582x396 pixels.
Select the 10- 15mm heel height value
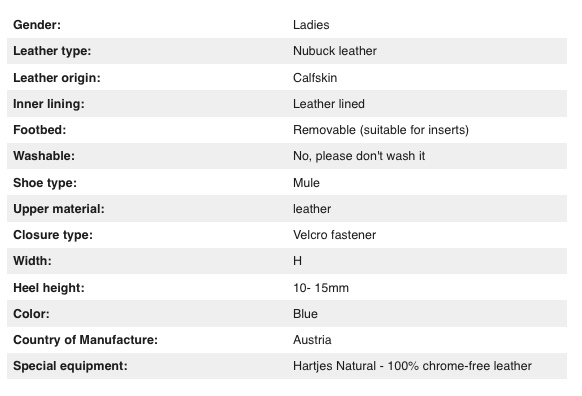(321, 288)
